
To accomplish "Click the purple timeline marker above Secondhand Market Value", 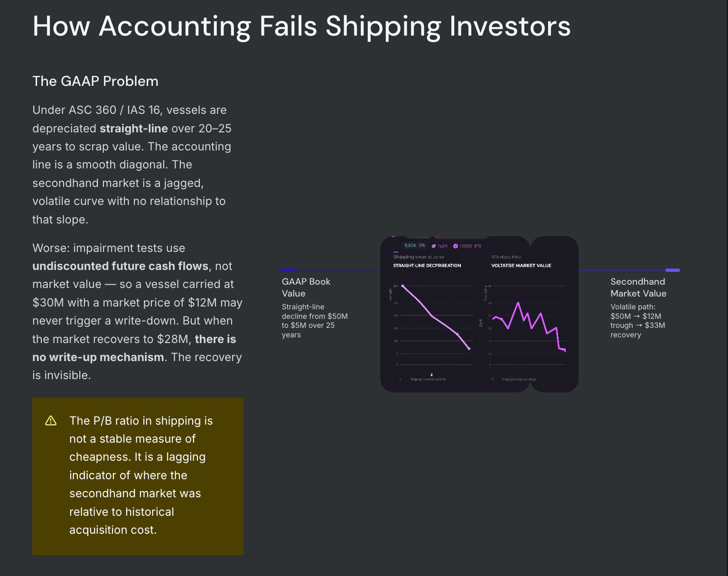I will (672, 270).
